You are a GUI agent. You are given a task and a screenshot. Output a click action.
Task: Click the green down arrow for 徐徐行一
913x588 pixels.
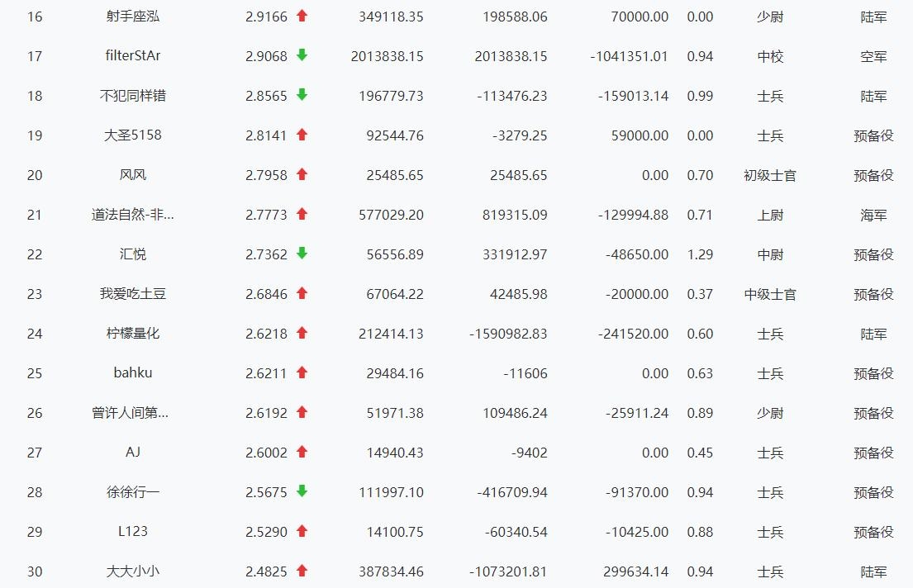[x=302, y=491]
